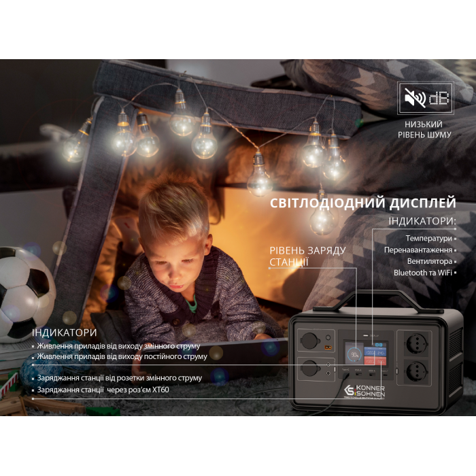Click the blue output readout on display

pyautogui.click(x=375, y=352)
